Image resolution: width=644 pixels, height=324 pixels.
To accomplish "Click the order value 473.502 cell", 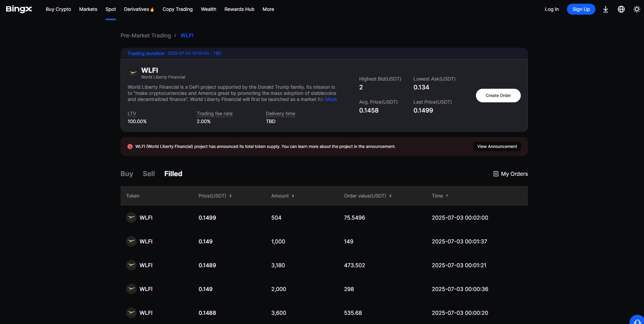I will coord(354,265).
